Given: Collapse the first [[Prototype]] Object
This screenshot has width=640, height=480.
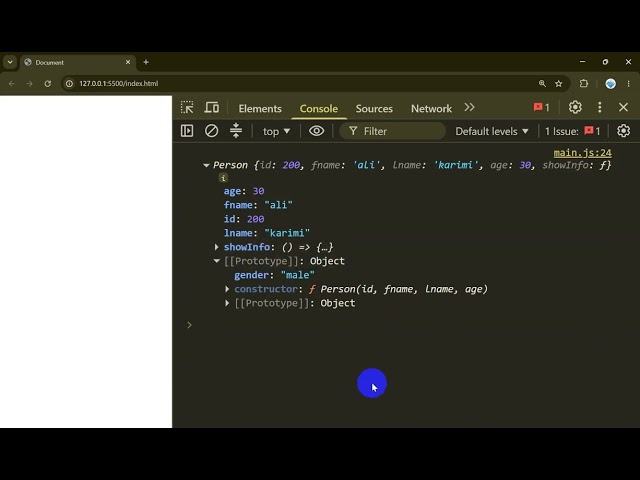Looking at the screenshot, I should pos(217,261).
